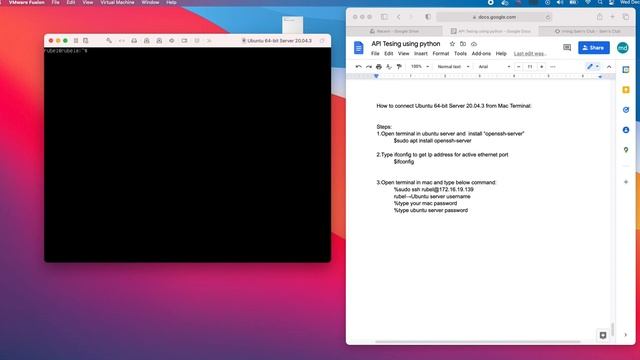Click the VMware hard disk icon

pos(134,40)
